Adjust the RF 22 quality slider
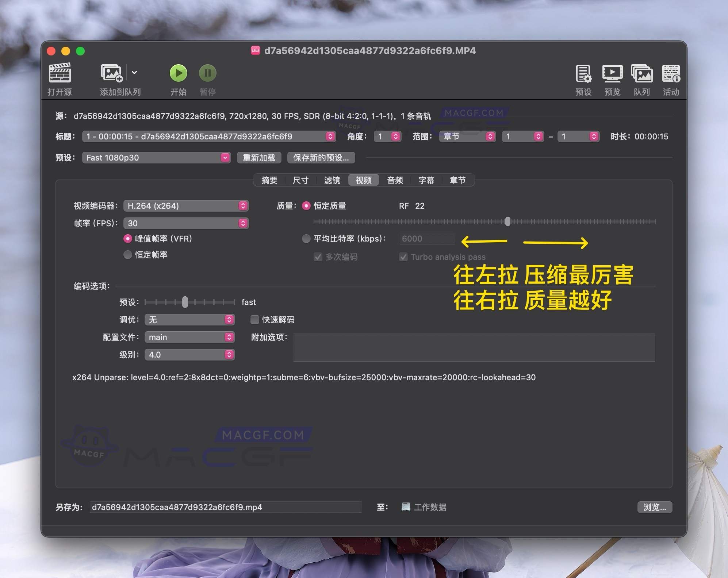Image resolution: width=728 pixels, height=578 pixels. coord(507,221)
